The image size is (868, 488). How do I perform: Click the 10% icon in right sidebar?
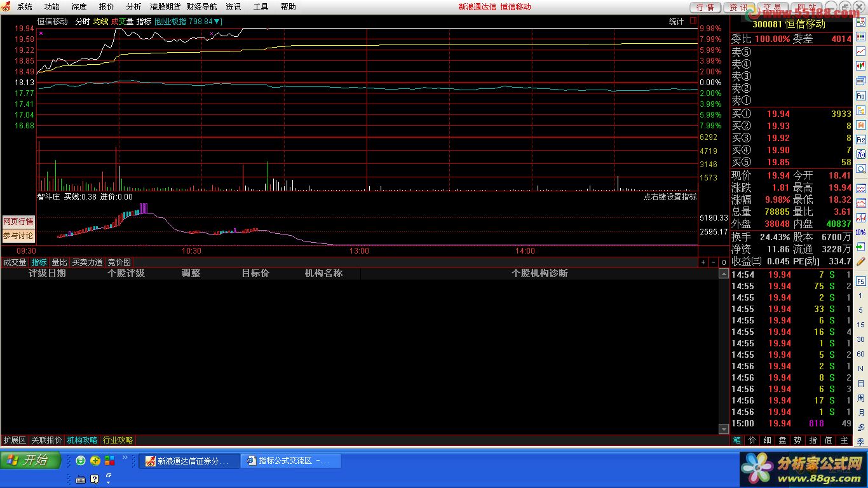[861, 233]
